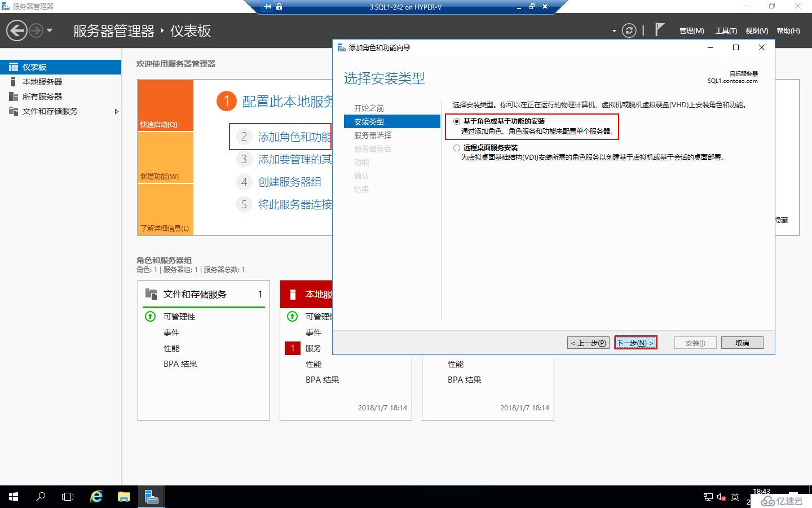Click Server Manager taskbar icon
Screen dimensions: 812x508
151,497
